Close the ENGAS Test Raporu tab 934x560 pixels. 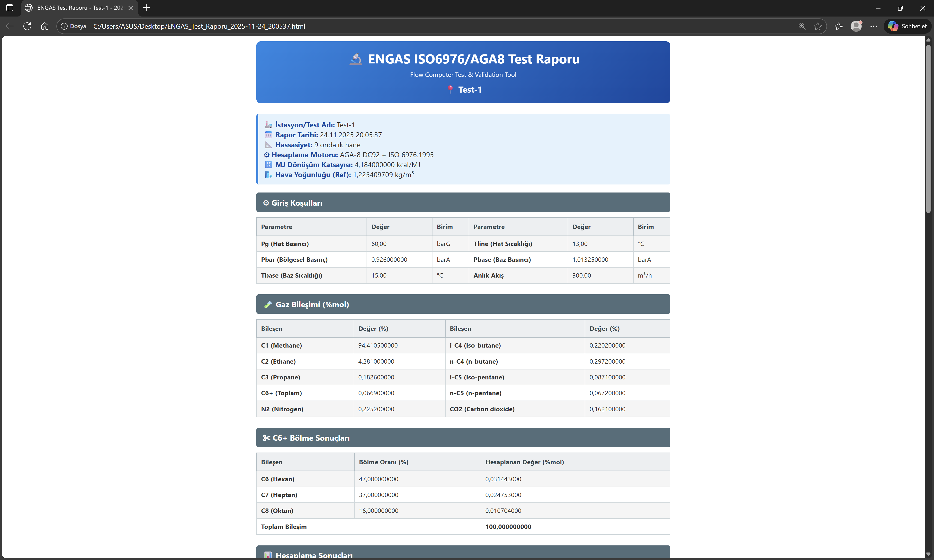tap(131, 8)
